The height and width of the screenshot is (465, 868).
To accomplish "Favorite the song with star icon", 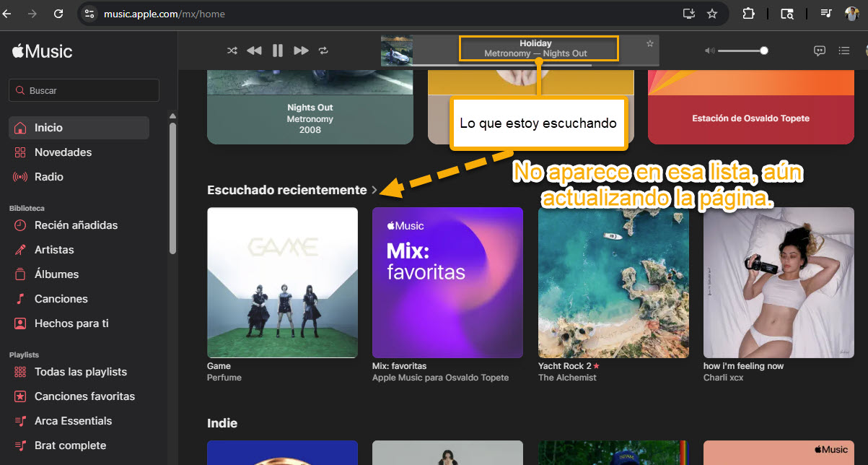I will 650,43.
